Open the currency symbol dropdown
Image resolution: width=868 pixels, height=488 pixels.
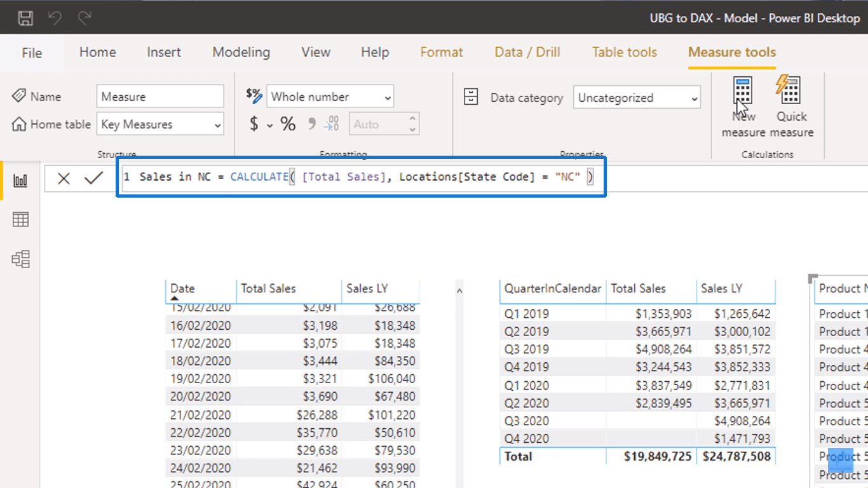click(x=269, y=125)
